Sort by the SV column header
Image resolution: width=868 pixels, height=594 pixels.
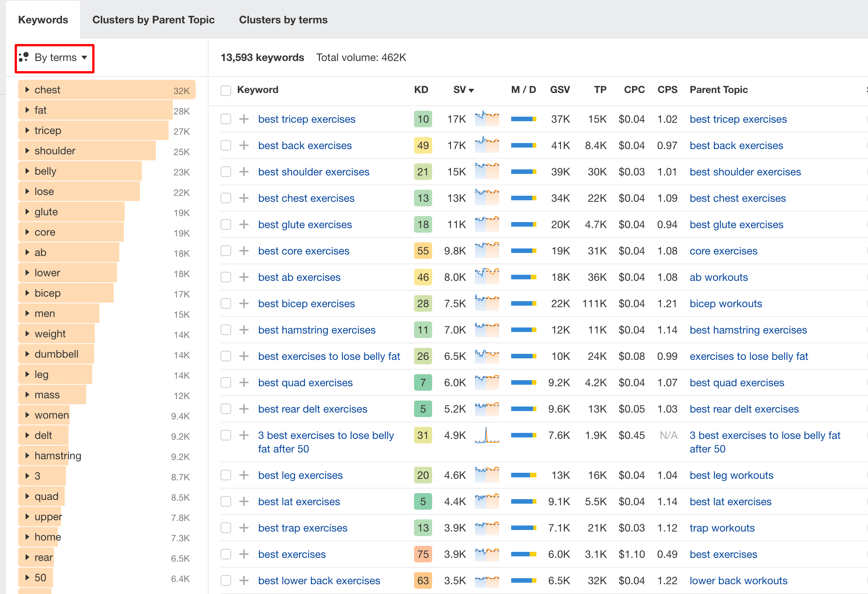click(x=463, y=90)
